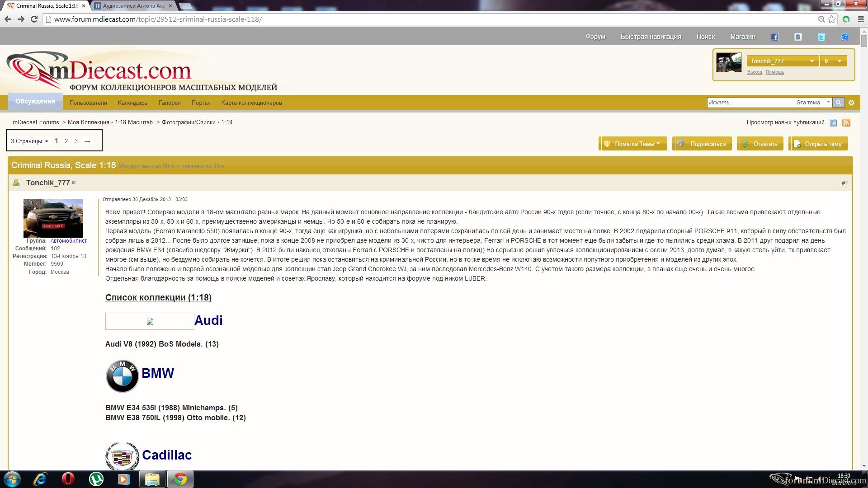
Task: Open uTorrent from taskbar
Action: click(96, 479)
